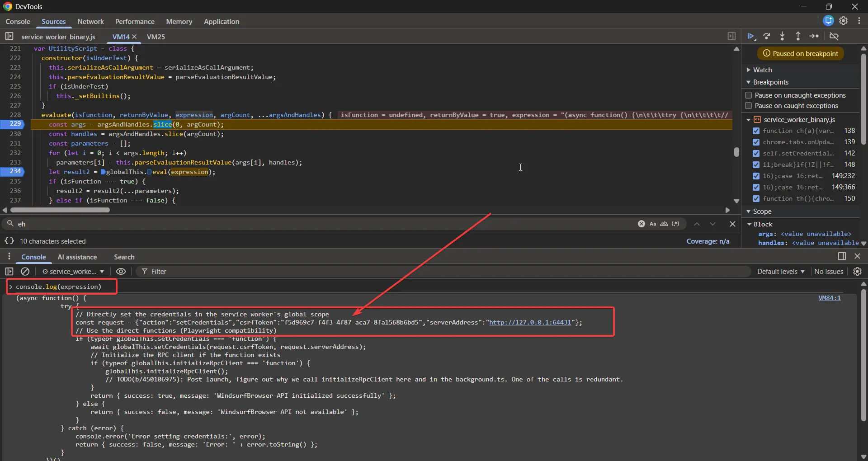
Task: Click the Step into next function icon
Action: [x=783, y=36]
